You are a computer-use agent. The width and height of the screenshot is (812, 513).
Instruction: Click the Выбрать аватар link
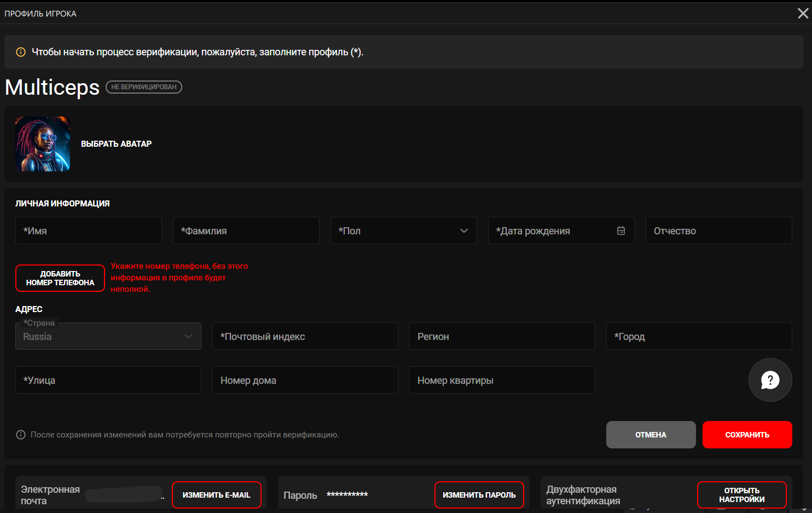click(116, 144)
